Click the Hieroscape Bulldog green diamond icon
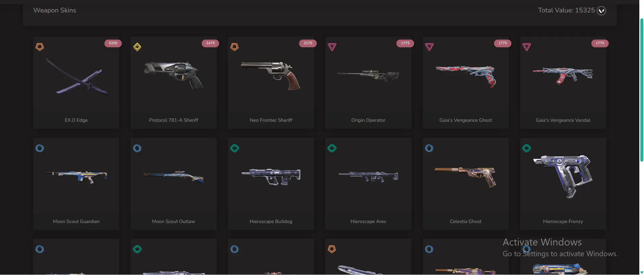Viewport: 644px width, 275px height. (x=235, y=148)
